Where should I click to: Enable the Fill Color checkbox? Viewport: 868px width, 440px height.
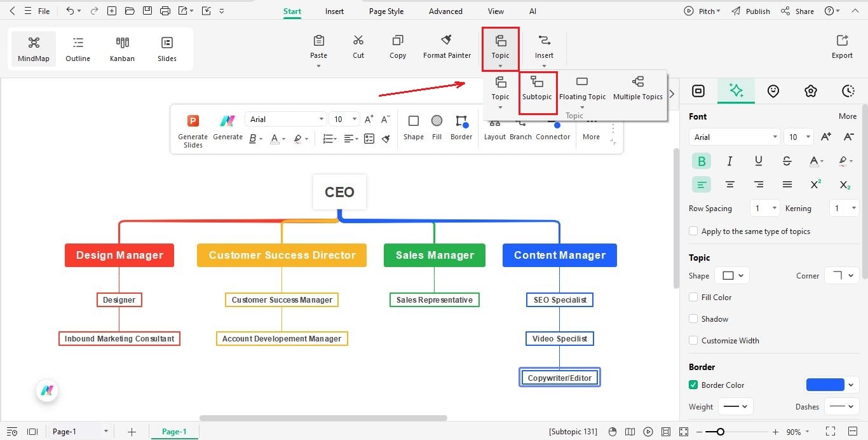pyautogui.click(x=693, y=297)
